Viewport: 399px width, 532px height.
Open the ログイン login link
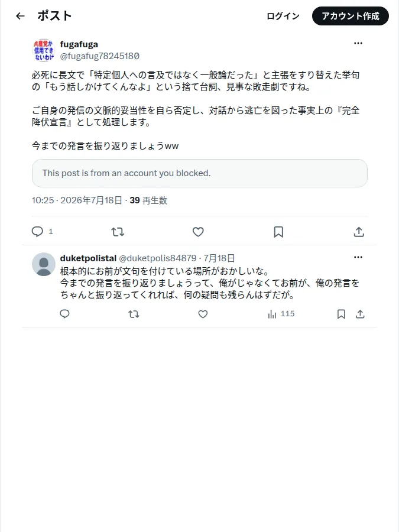click(283, 16)
